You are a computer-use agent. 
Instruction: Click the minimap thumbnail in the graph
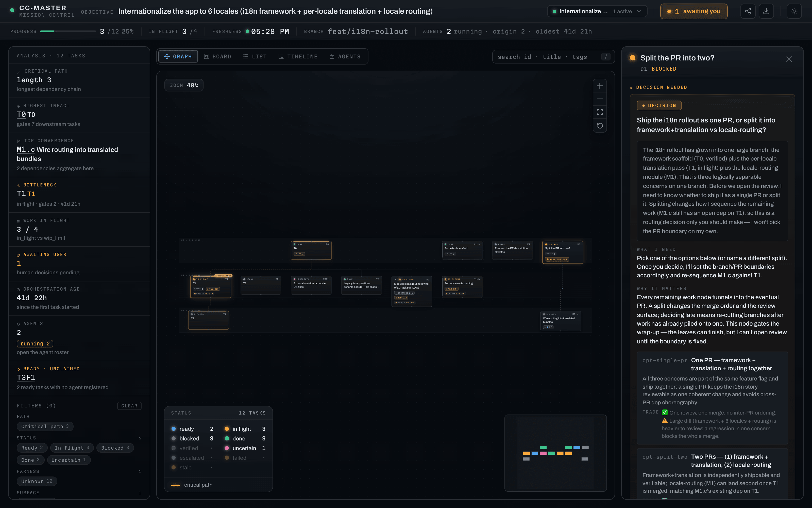[x=556, y=453]
